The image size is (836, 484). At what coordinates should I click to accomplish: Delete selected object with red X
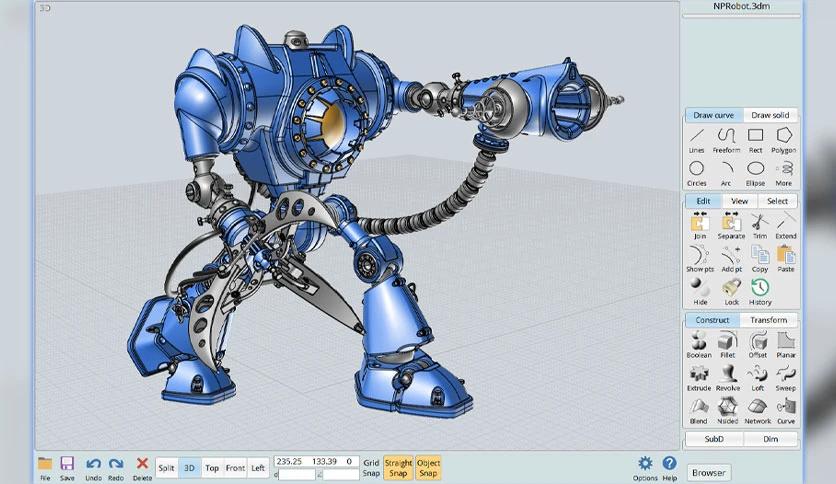(x=142, y=468)
